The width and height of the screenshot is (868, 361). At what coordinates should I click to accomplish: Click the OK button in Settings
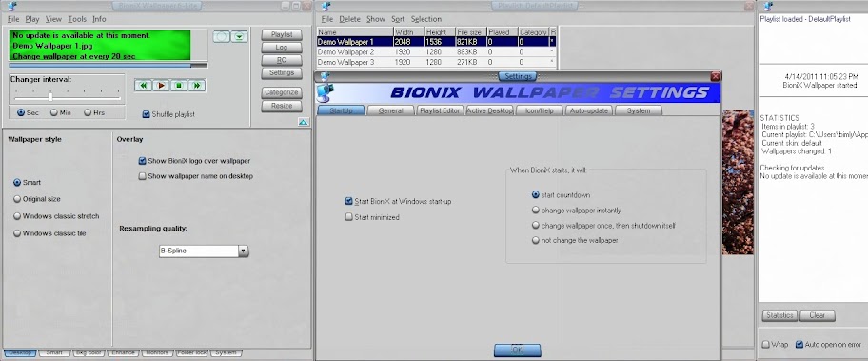[518, 350]
